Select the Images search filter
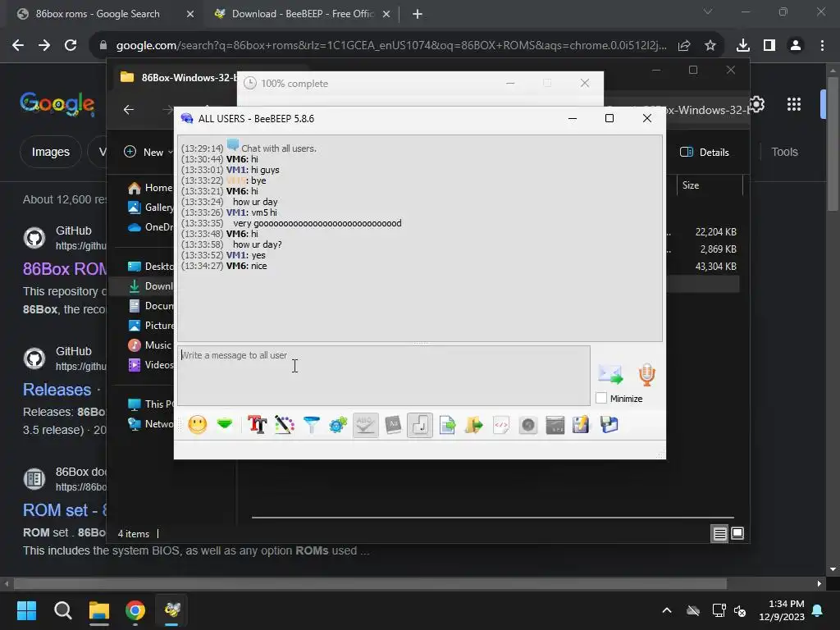This screenshot has width=840, height=630. tap(50, 152)
